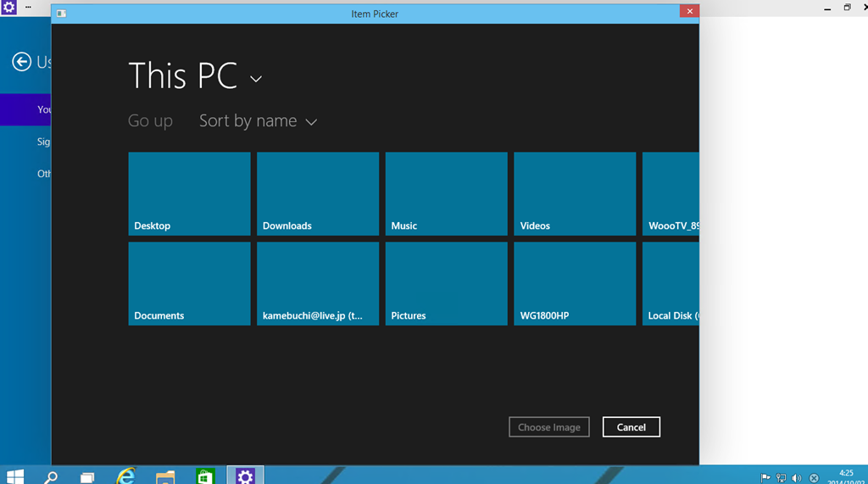Viewport: 868px width, 484px height.
Task: Click the PC settings gear on taskbar
Action: (x=245, y=476)
